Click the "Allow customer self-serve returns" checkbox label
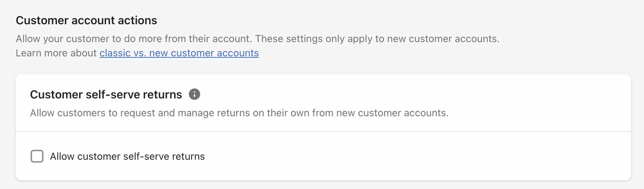Image resolution: width=644 pixels, height=189 pixels. (x=127, y=156)
